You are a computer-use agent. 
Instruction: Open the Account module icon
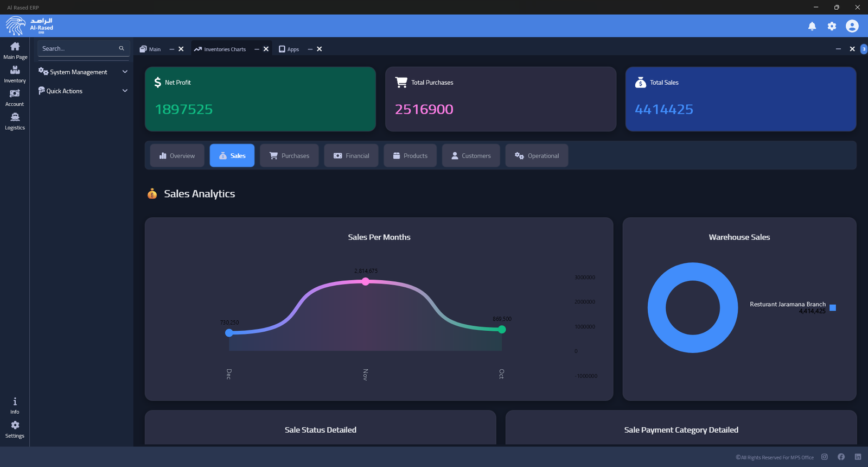pos(15,97)
